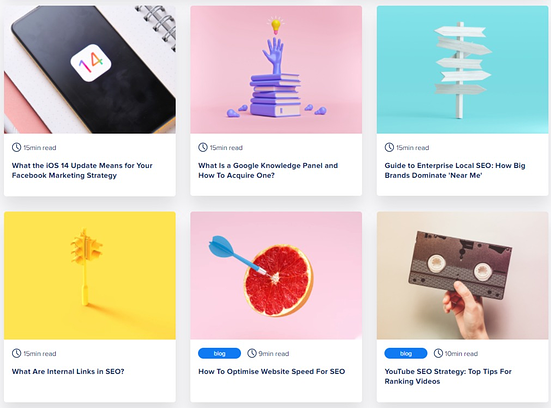
Task: Click the VHS cassette tape thumbnail
Action: [462, 276]
